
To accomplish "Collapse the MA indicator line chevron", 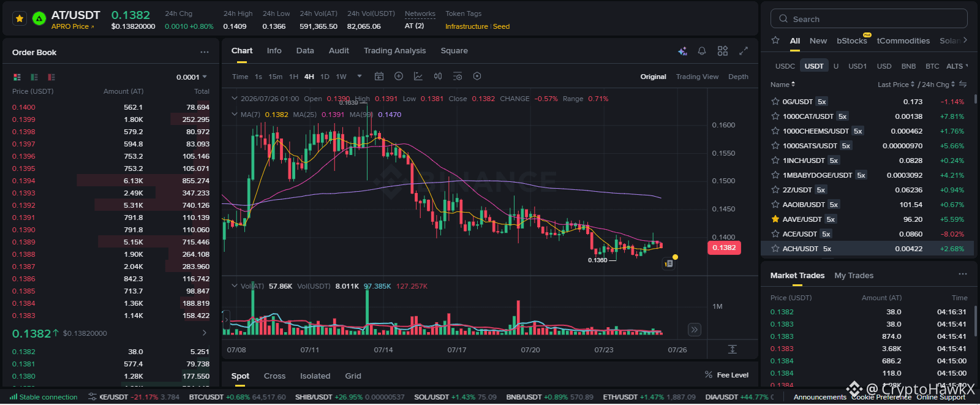I will (234, 114).
